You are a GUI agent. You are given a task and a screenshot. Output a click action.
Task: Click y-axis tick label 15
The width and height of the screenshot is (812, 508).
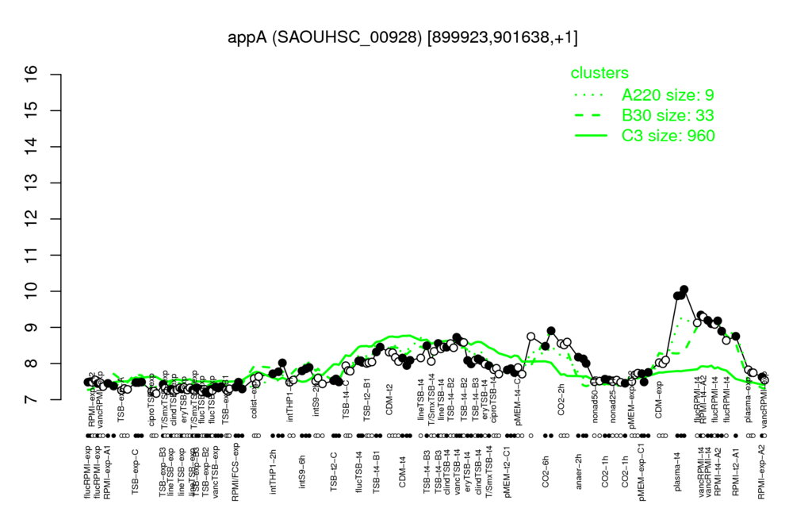[x=32, y=111]
